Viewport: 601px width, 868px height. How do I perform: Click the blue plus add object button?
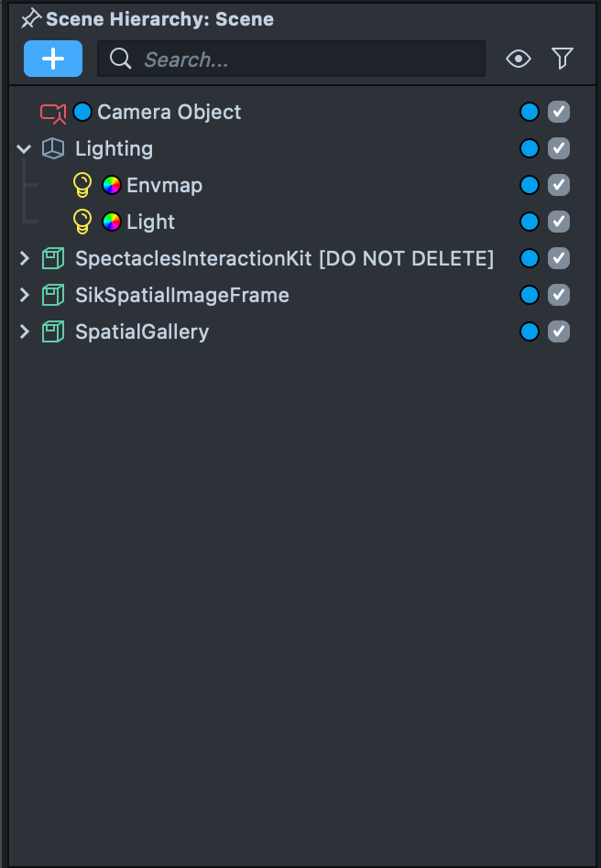click(x=53, y=59)
